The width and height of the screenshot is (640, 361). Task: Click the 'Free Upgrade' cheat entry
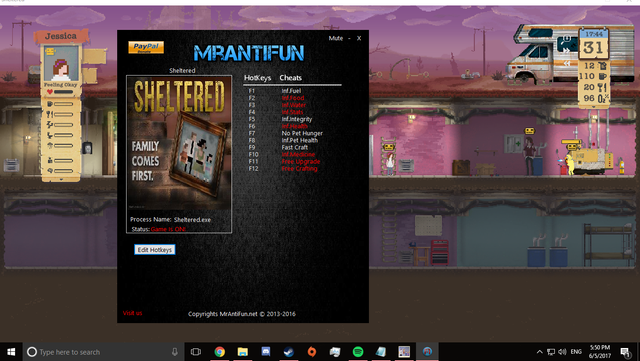coord(301,161)
